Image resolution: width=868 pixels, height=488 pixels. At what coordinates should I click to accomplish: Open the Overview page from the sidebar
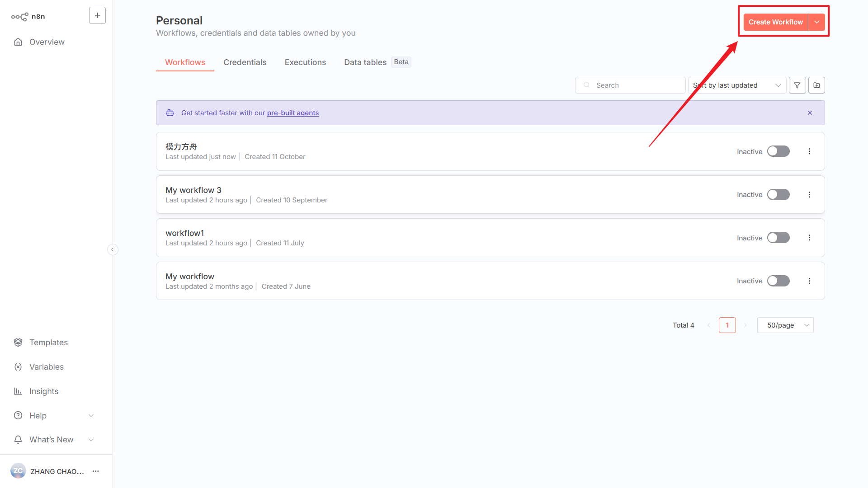47,42
